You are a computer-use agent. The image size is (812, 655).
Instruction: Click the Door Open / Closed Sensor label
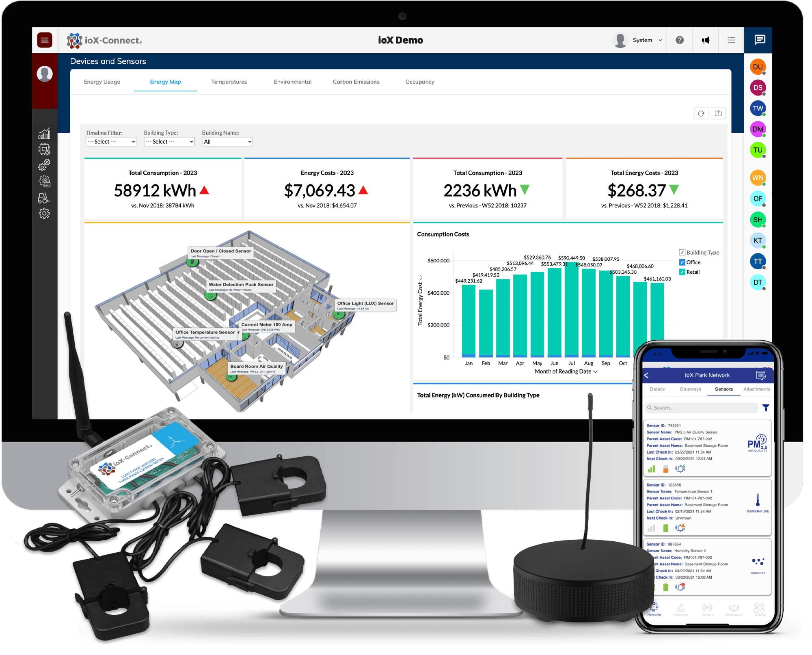(x=221, y=253)
